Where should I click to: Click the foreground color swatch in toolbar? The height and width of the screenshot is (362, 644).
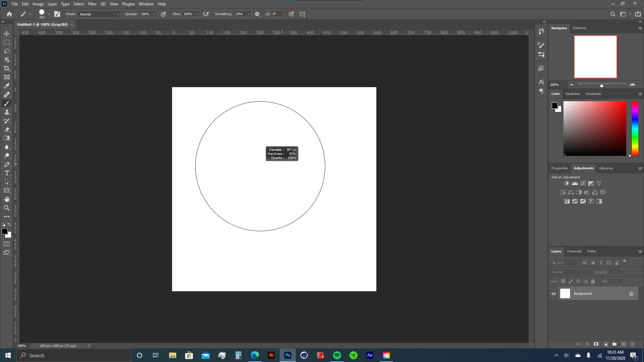(5, 231)
